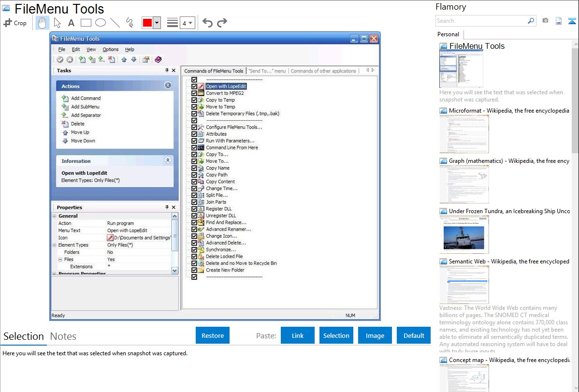Pick the rectangle shape tool
Image resolution: width=579 pixels, height=392 pixels.
pos(86,23)
